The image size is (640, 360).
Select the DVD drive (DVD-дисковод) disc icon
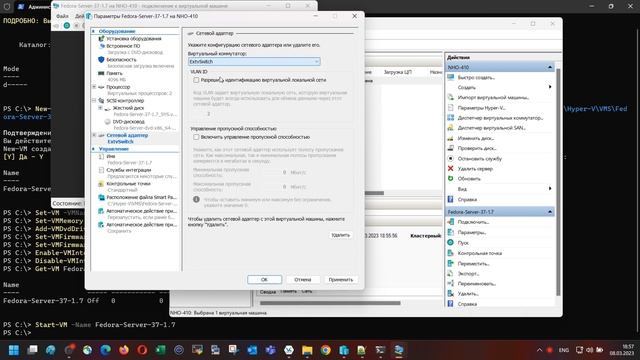[107, 122]
